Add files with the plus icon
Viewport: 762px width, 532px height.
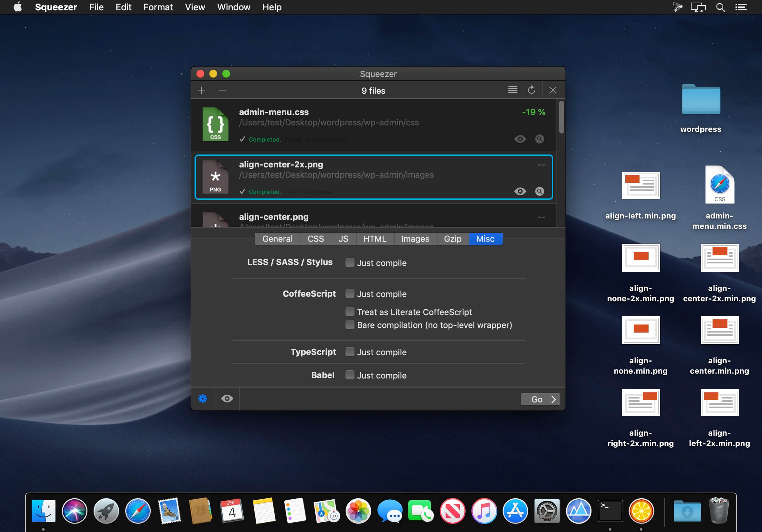201,90
